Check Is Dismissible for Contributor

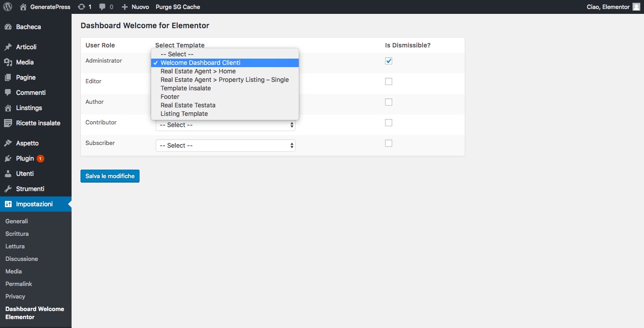(x=389, y=123)
